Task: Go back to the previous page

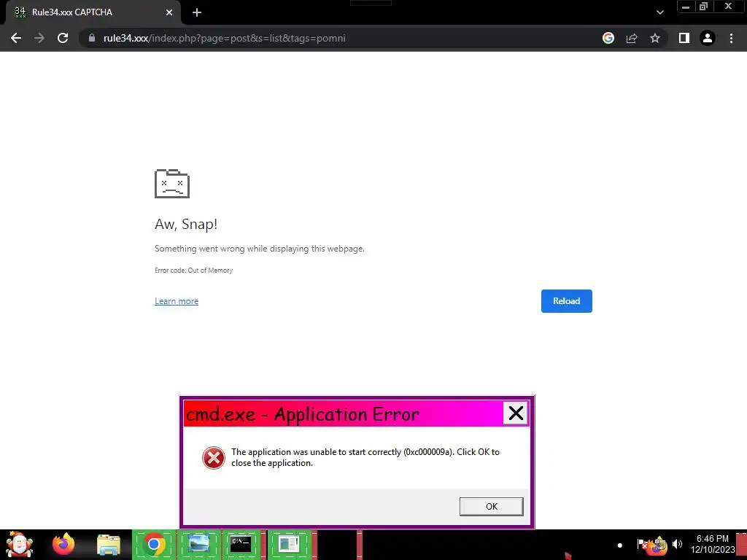Action: coord(16,38)
